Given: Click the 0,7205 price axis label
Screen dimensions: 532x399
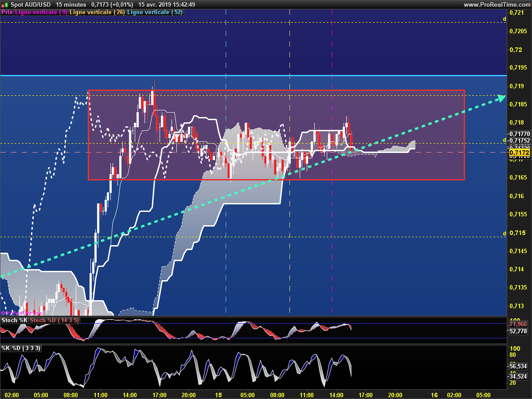Looking at the screenshot, I should click(518, 31).
